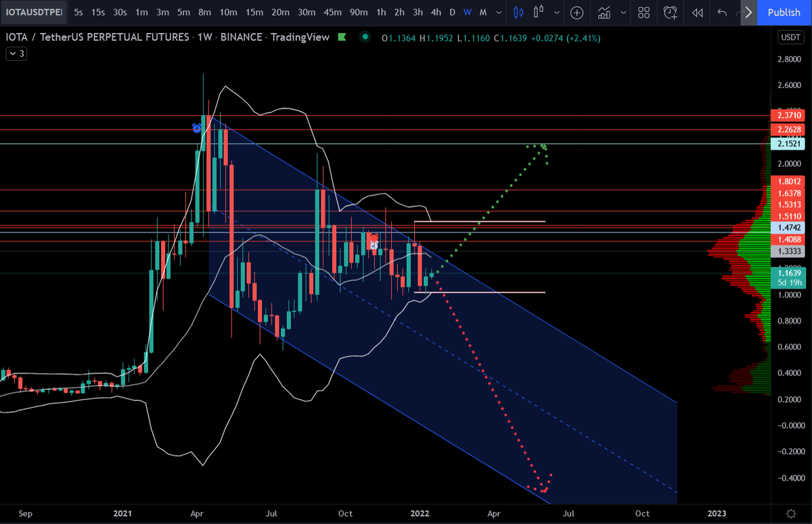
Task: Open chart settings gear icon at bottom right
Action: click(x=790, y=513)
